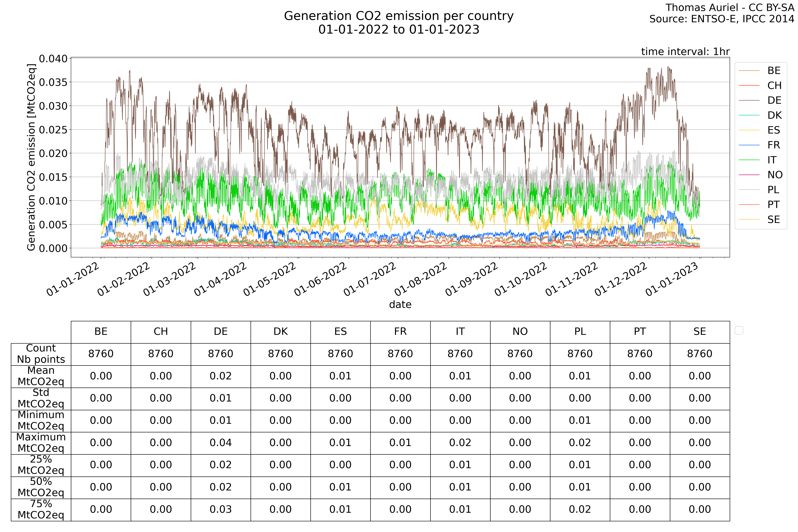Image resolution: width=798 pixels, height=532 pixels.
Task: Click the FR legend line swatch
Action: click(x=749, y=145)
